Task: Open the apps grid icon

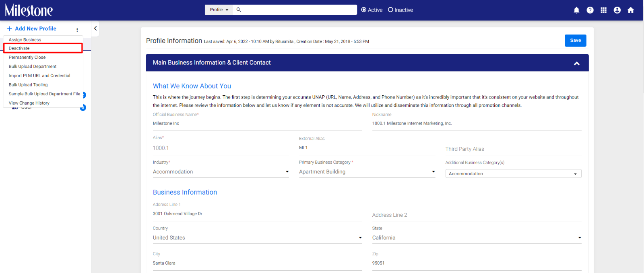Action: tap(604, 10)
